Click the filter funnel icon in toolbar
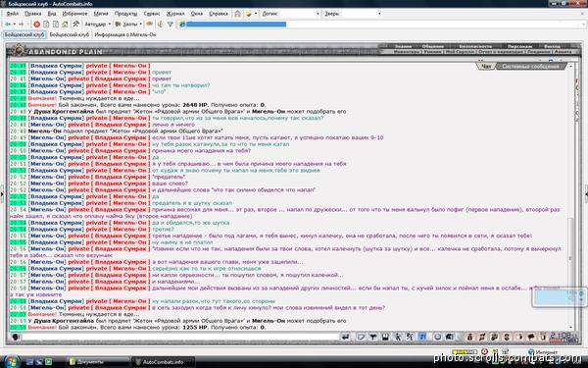The height and width of the screenshot is (368, 588). point(170,24)
